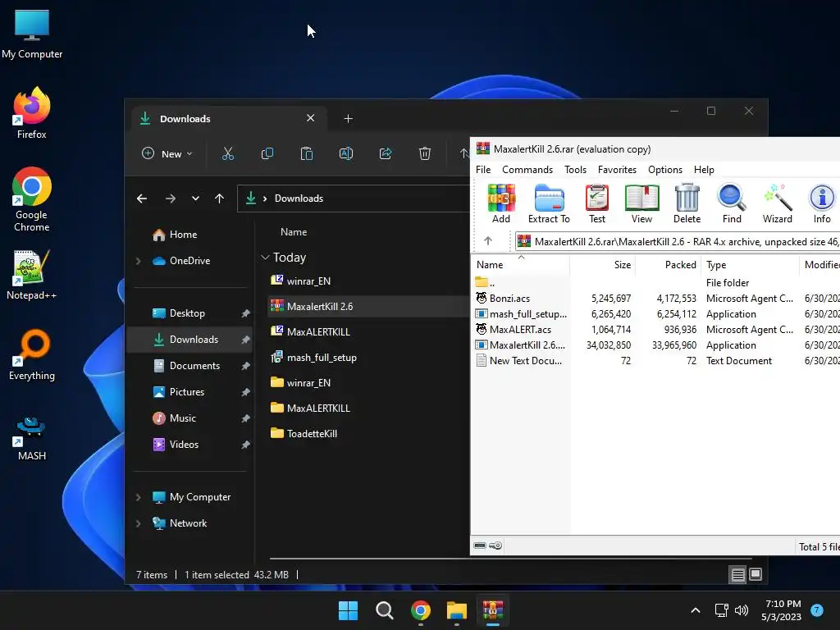840x630 pixels.
Task: Open recent locations dropdown arrow in Explorer
Action: 195,199
